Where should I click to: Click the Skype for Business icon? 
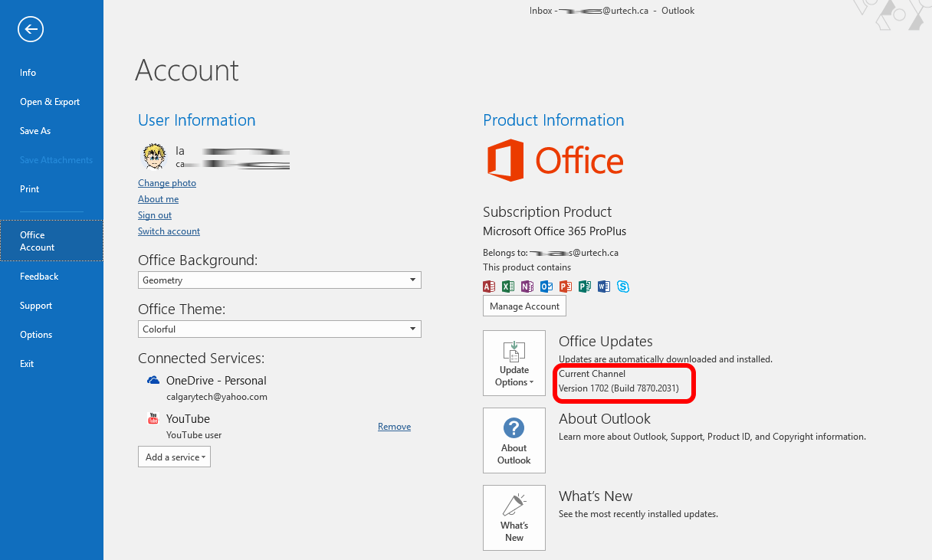point(623,287)
